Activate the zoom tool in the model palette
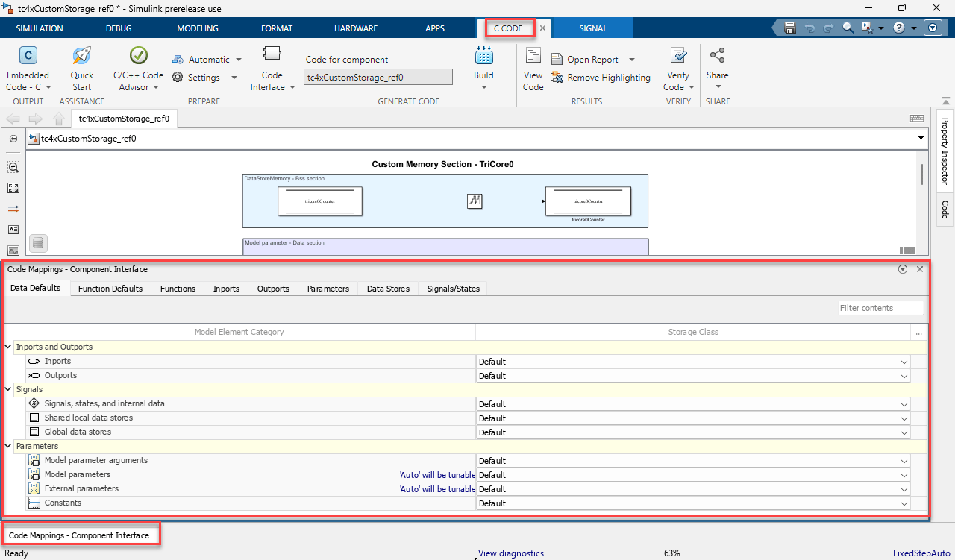This screenshot has height=560, width=955. (13, 167)
